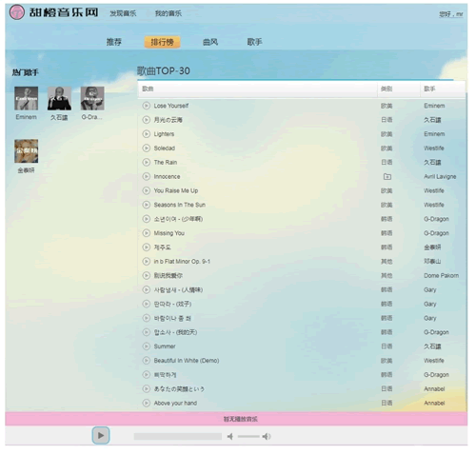Click the folder icon in Innocence row

tap(387, 177)
